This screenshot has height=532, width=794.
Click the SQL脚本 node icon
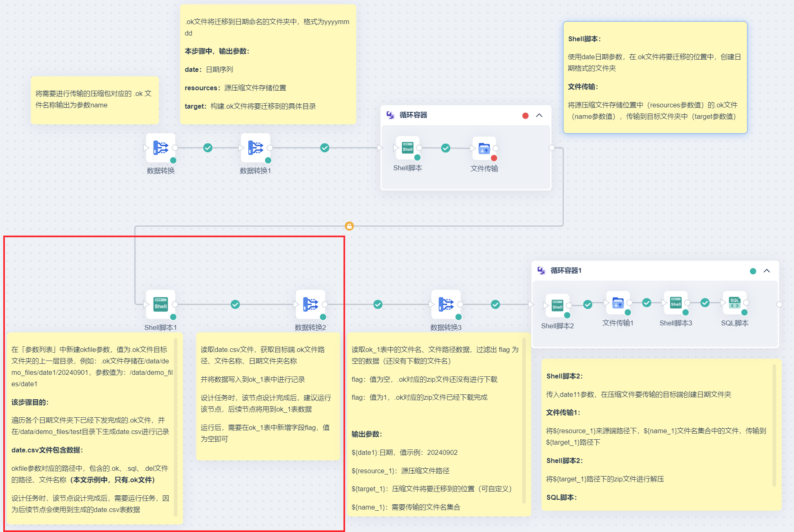point(734,303)
